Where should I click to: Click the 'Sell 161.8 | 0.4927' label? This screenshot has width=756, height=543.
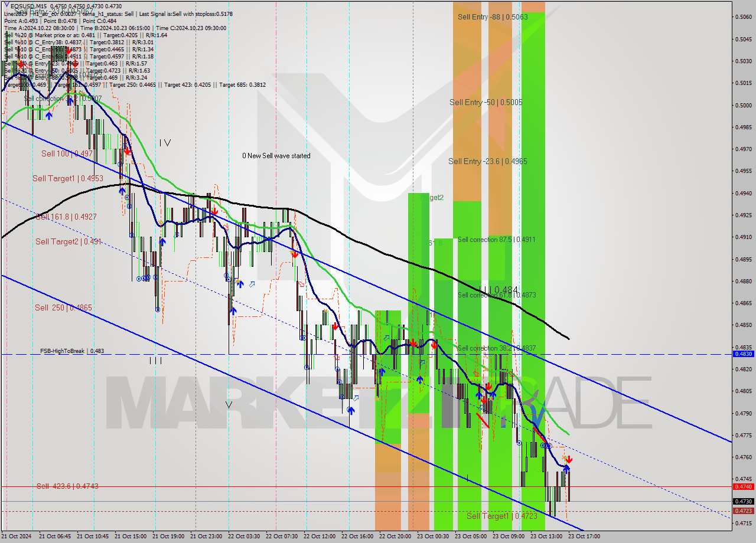pyautogui.click(x=66, y=217)
